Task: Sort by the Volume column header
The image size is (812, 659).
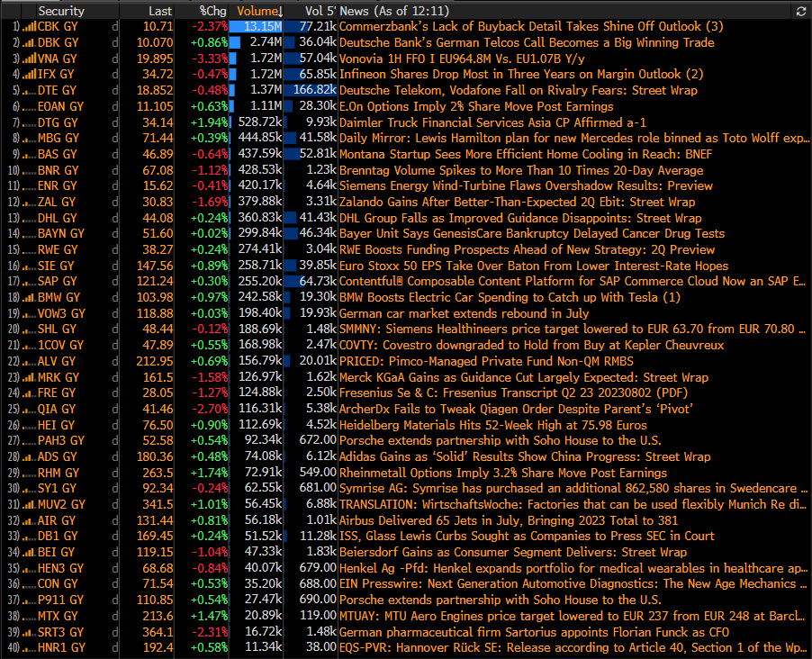Action: click(x=259, y=11)
